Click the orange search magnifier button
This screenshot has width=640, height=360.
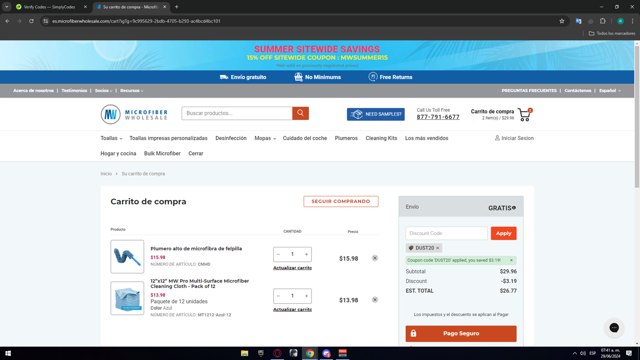click(300, 113)
